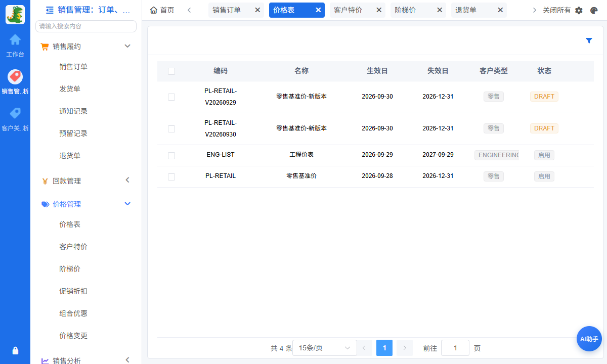Select page 1 in pagination
The height and width of the screenshot is (364, 607).
point(384,348)
